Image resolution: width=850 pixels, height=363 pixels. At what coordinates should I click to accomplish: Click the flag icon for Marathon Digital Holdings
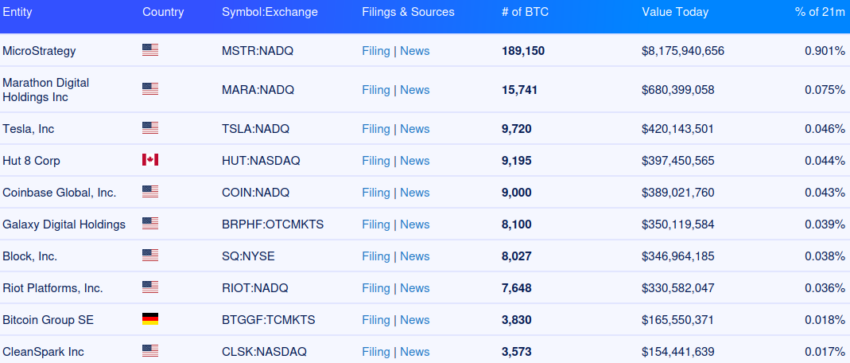[x=150, y=89]
